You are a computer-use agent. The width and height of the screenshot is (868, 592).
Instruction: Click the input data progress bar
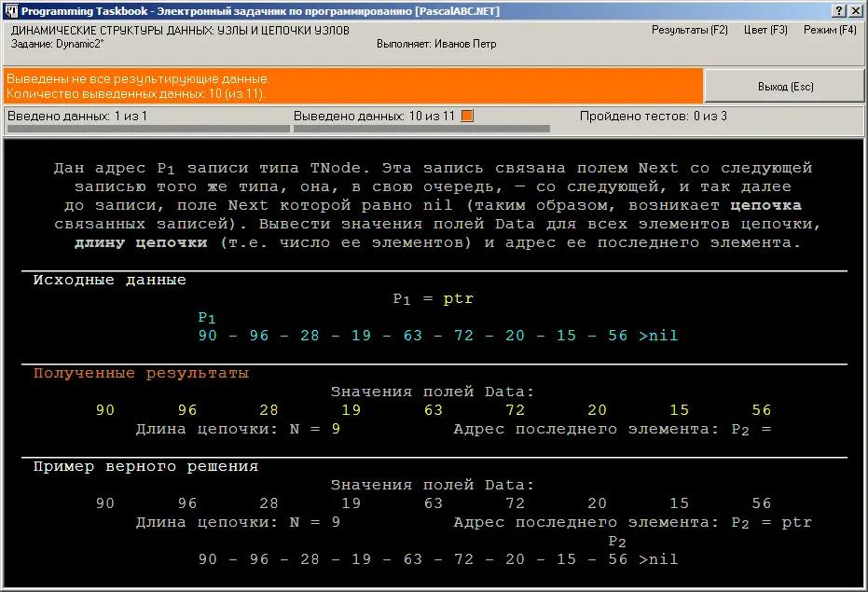coord(148,129)
